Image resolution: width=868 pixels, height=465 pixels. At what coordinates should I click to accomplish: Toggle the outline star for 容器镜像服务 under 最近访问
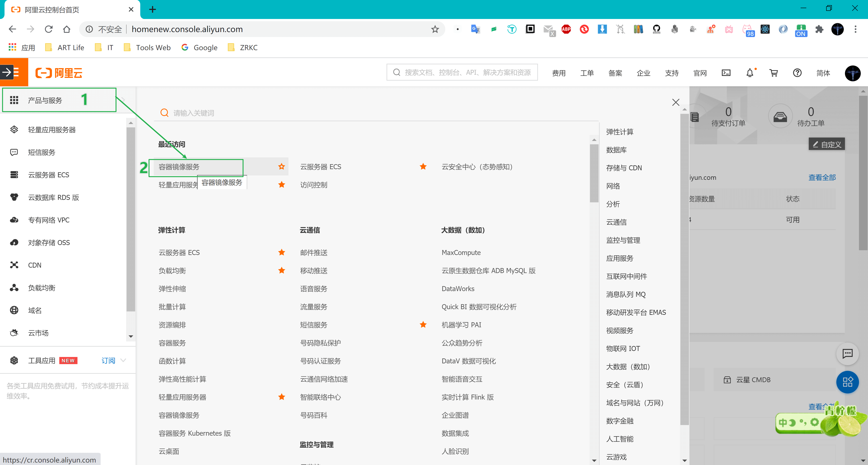coord(282,166)
